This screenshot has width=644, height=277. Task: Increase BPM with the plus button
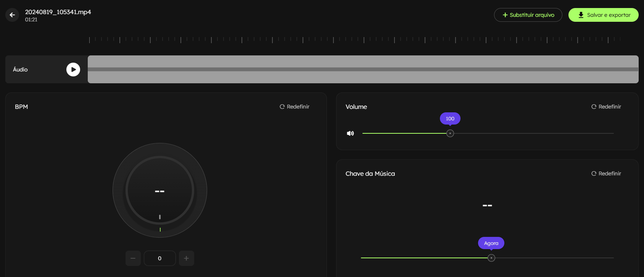pyautogui.click(x=187, y=258)
